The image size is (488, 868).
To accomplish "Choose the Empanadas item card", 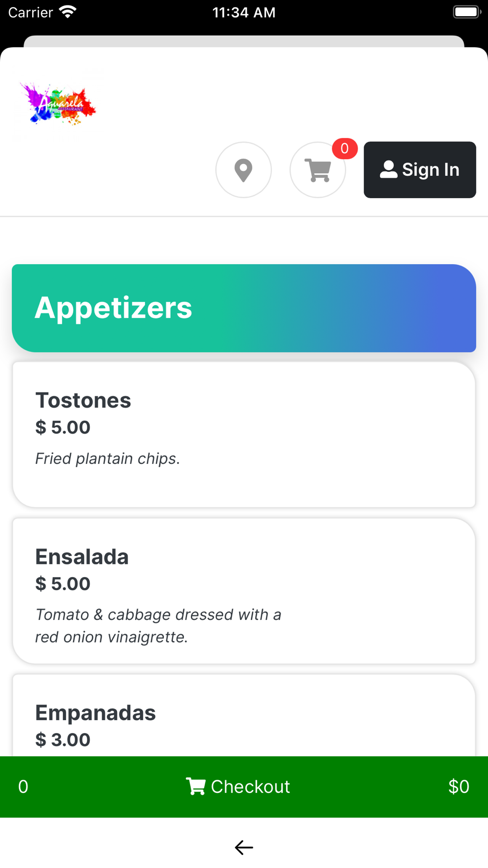I will [244, 716].
